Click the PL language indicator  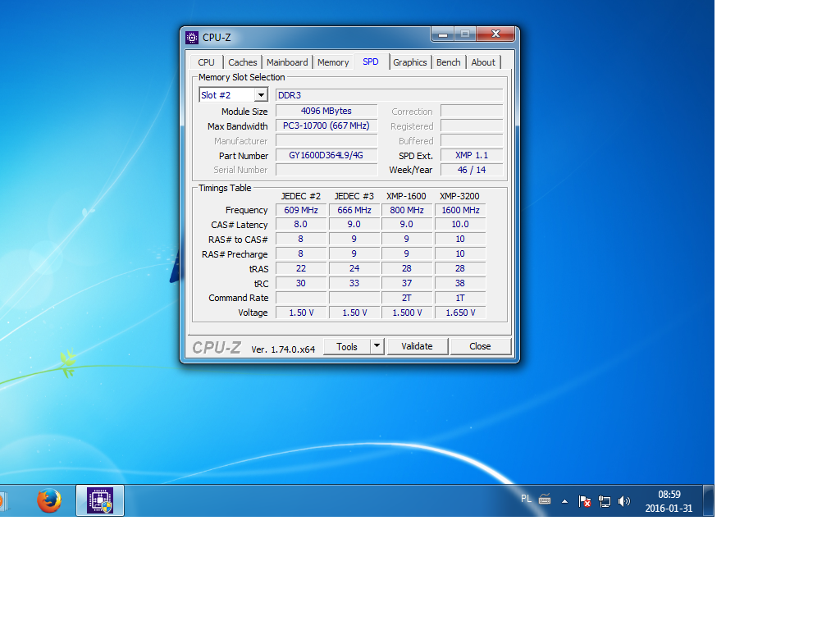click(x=526, y=499)
